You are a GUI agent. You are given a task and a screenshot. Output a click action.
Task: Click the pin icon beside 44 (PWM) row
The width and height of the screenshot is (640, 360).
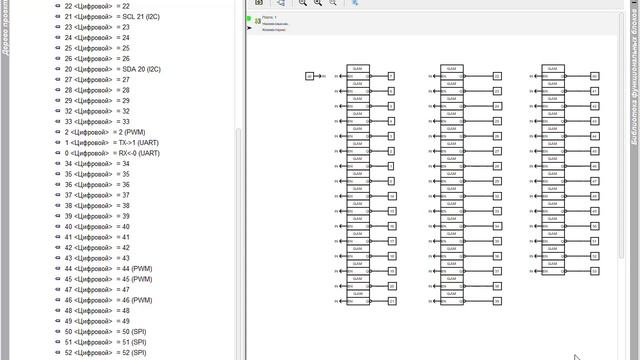[58, 269]
